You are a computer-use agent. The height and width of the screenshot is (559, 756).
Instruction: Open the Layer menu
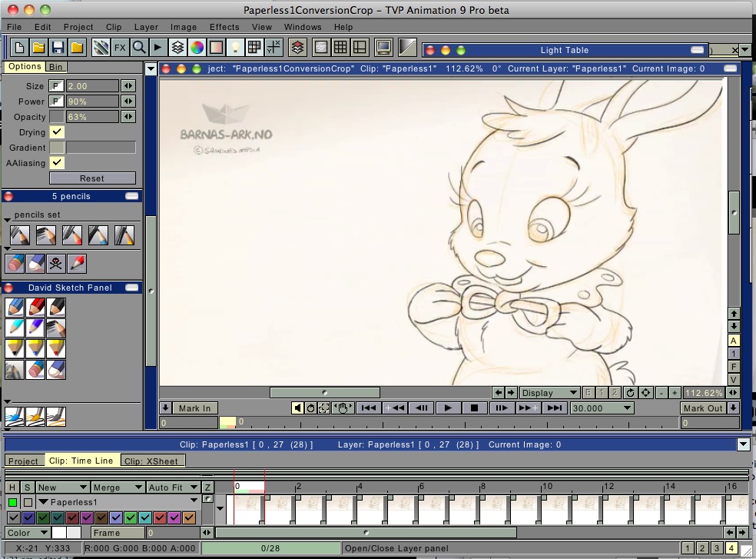point(146,27)
